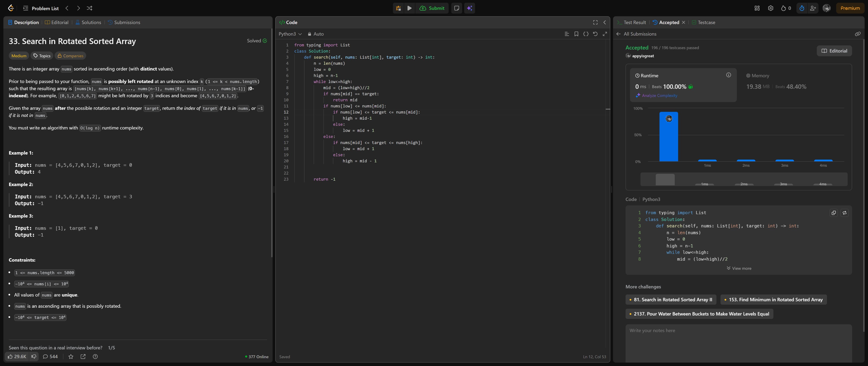The height and width of the screenshot is (366, 868).
Task: Copy submitted code with copy icon
Action: [834, 213]
